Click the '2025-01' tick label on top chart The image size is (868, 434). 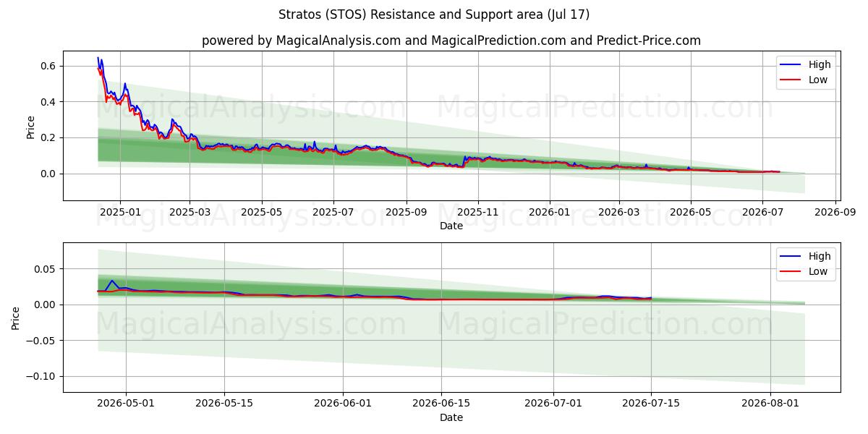(x=120, y=213)
